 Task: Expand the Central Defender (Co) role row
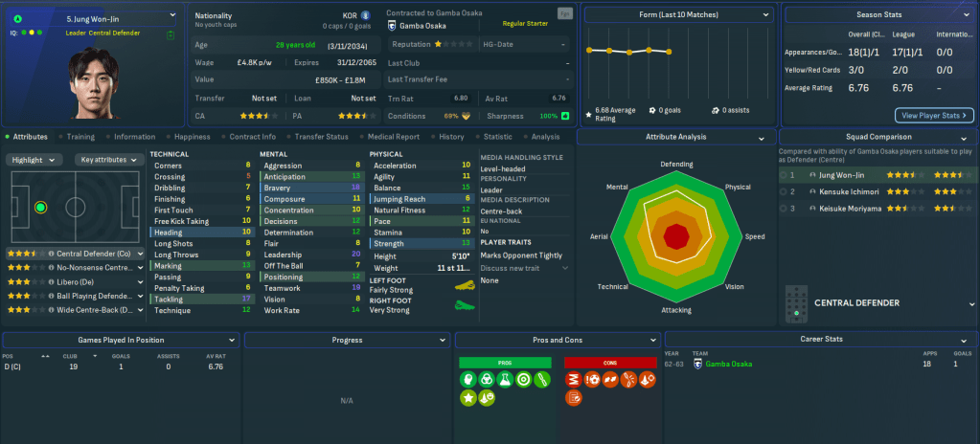pyautogui.click(x=140, y=255)
